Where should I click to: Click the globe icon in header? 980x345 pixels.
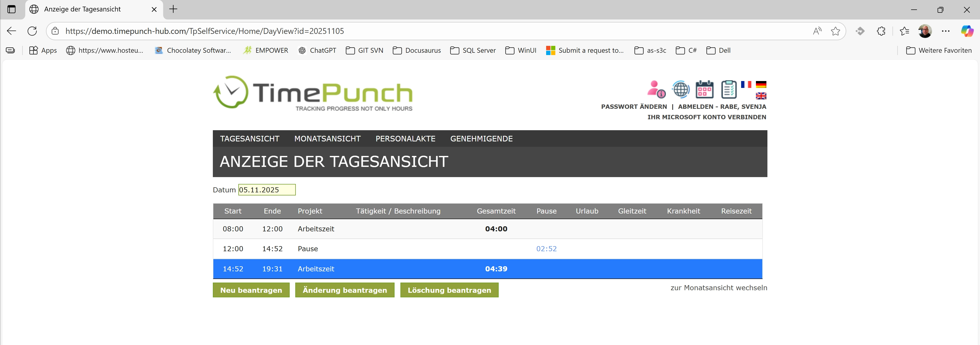coord(681,89)
